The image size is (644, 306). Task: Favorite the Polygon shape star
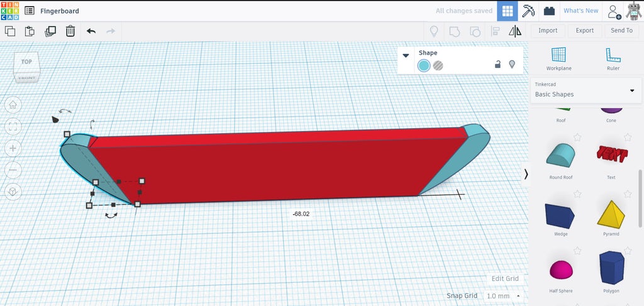[627, 251]
